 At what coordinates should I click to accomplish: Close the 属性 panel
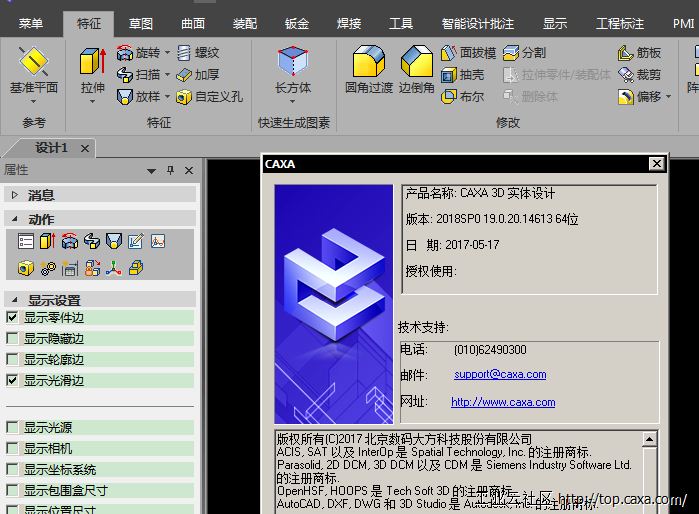tap(189, 170)
